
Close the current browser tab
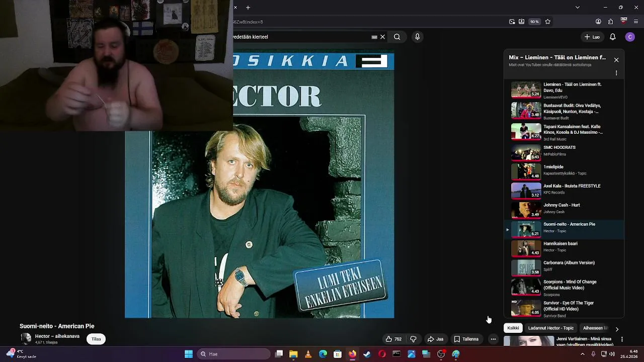coord(235,8)
